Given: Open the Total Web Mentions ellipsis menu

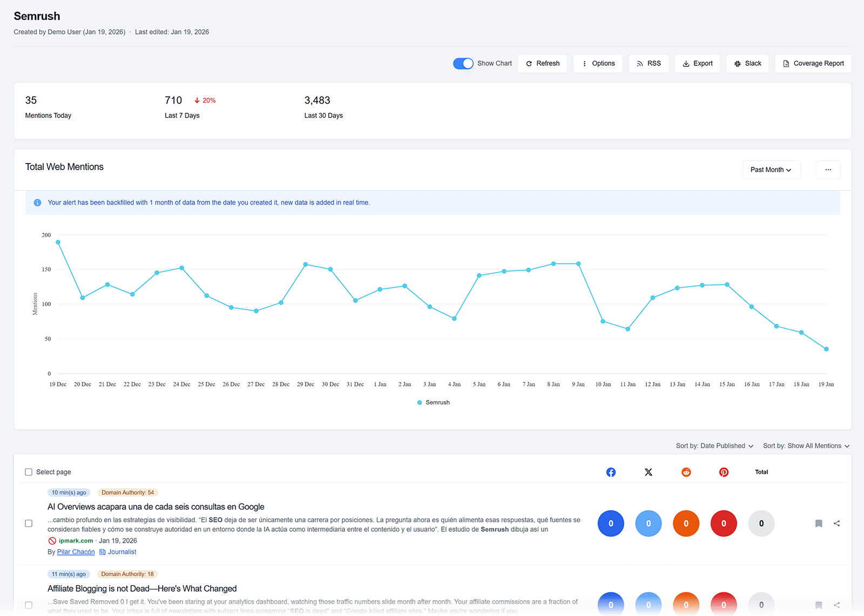Looking at the screenshot, I should [827, 170].
